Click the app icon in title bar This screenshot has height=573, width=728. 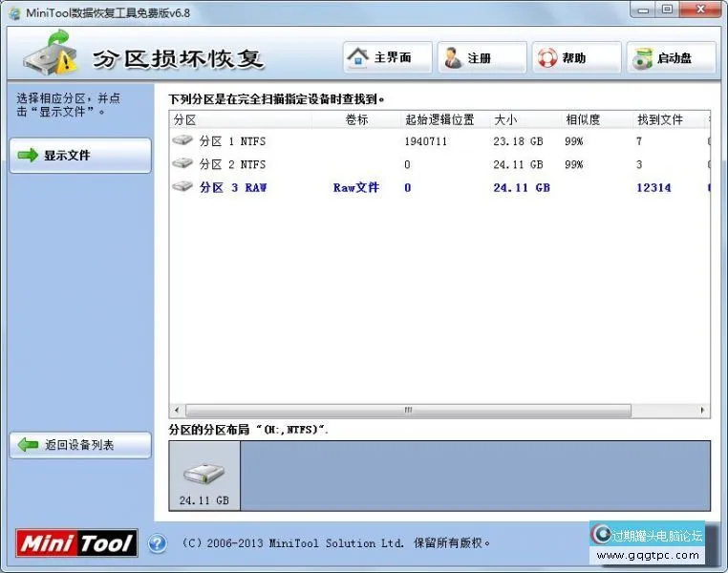click(x=15, y=13)
